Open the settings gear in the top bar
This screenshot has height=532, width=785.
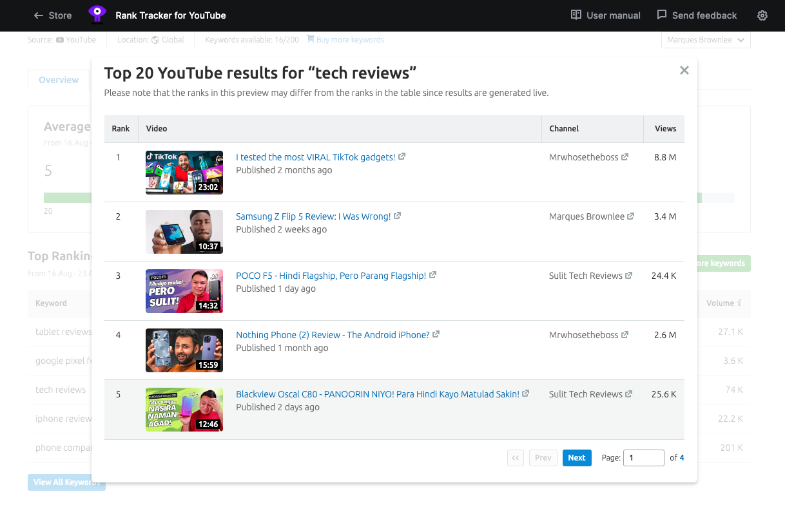(x=762, y=15)
